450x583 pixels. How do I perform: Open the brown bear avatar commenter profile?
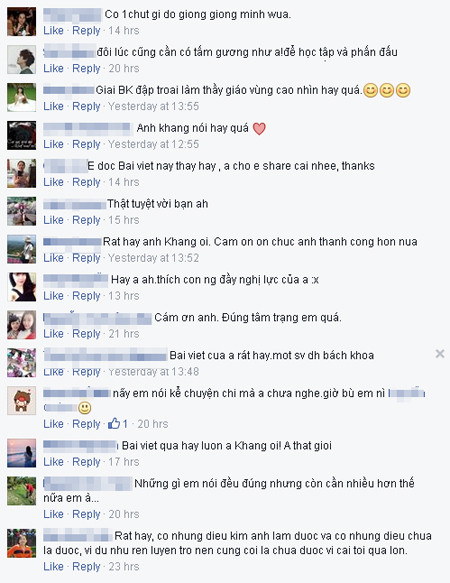click(x=22, y=400)
